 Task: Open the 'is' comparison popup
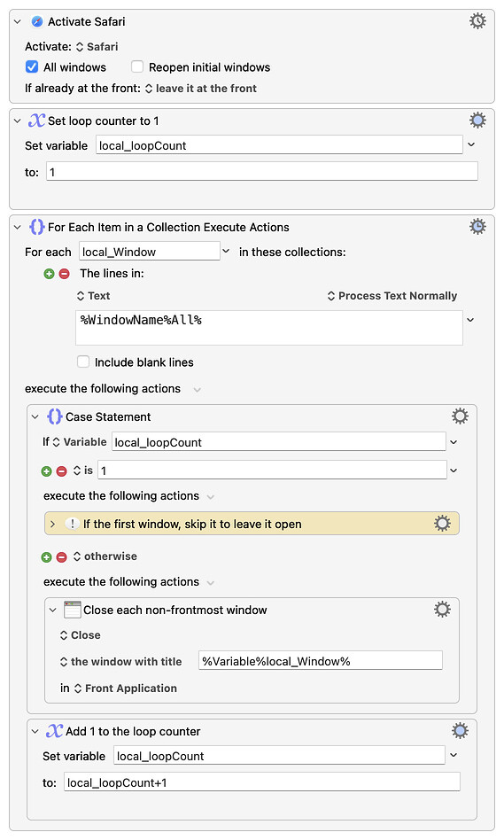pos(83,471)
